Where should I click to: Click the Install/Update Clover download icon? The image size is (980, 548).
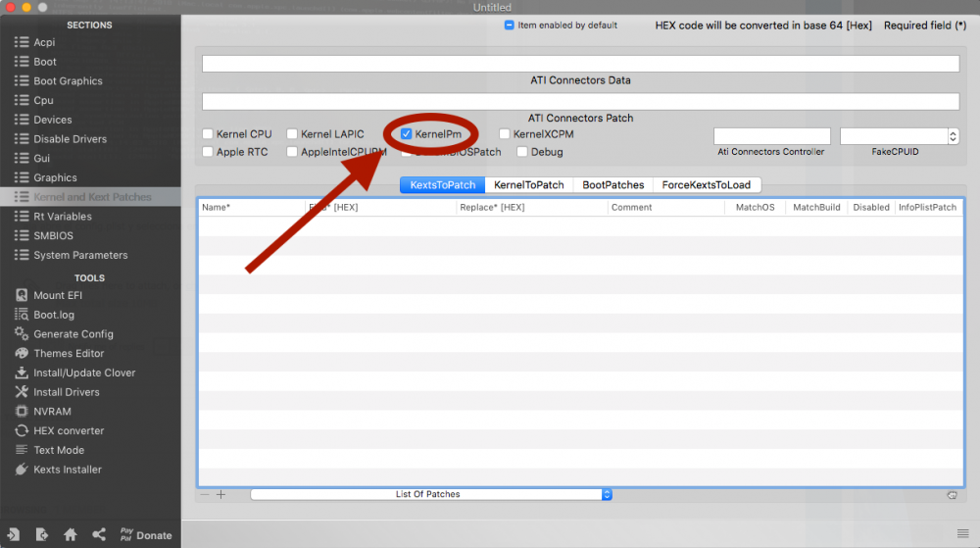tap(22, 373)
